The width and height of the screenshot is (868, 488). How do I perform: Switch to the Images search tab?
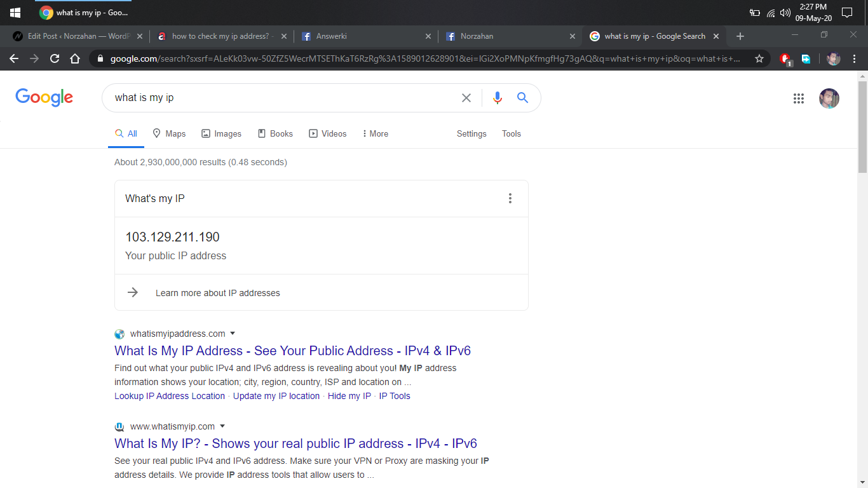click(221, 134)
